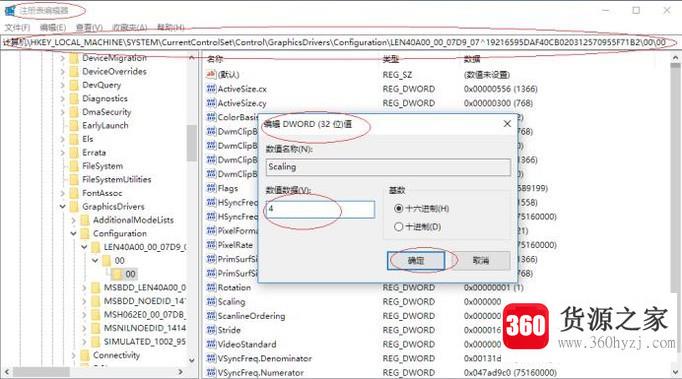Image resolution: width=682 pixels, height=379 pixels.
Task: Click the GraphicsDrivers folder icon
Action: [74, 206]
